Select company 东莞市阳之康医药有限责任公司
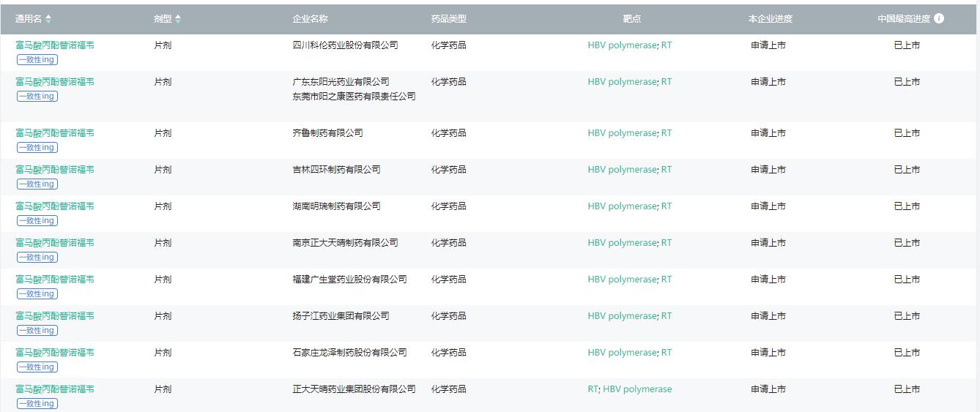This screenshot has height=412, width=980. (x=354, y=97)
